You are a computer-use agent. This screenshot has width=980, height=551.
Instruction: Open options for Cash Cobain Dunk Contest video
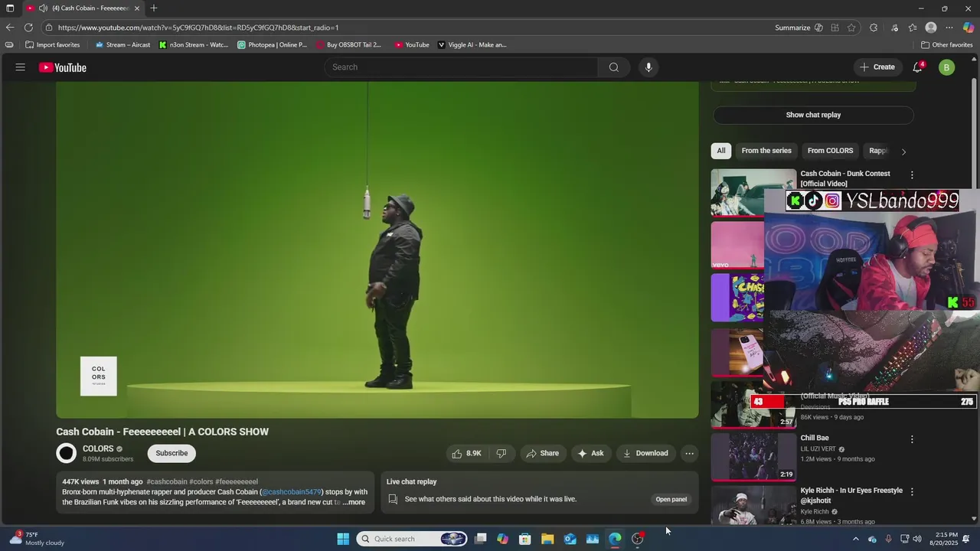tap(911, 175)
